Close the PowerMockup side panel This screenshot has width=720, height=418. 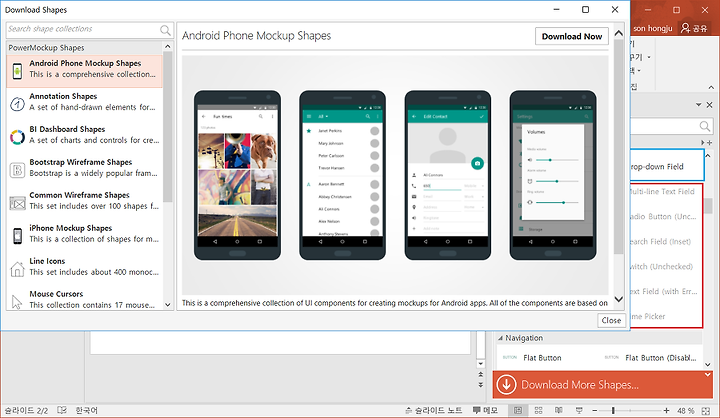(x=709, y=105)
